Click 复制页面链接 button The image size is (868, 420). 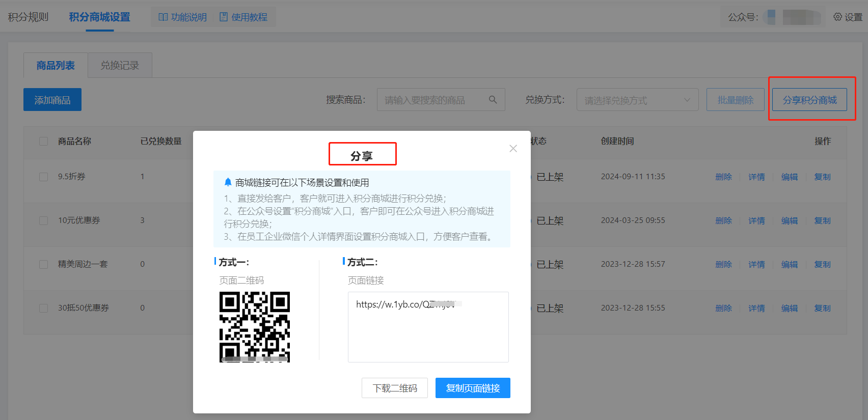[x=473, y=388]
